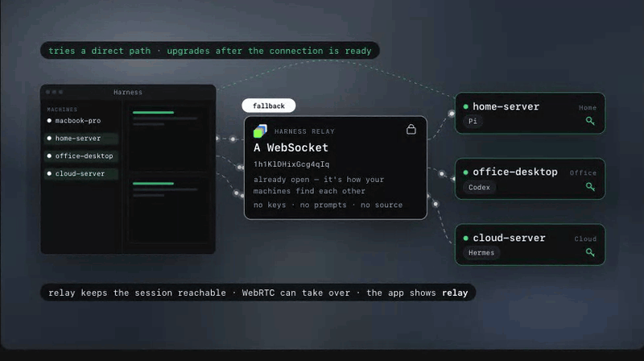This screenshot has width=644, height=361.
Task: Click the key icon on cloud-server card
Action: 590,252
